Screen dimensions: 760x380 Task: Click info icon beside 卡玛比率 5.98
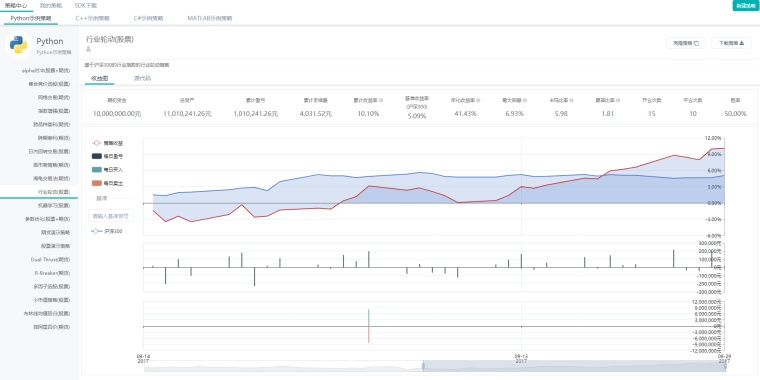point(571,100)
